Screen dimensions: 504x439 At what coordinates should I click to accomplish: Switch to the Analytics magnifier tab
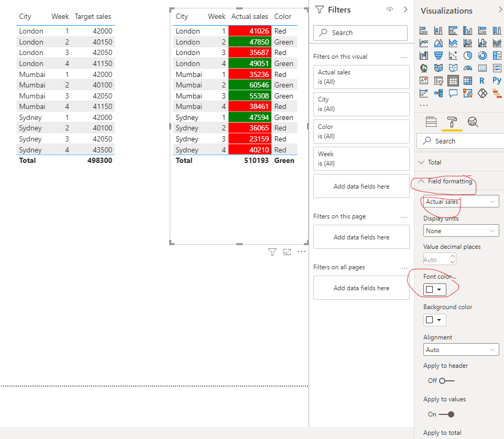tap(473, 122)
